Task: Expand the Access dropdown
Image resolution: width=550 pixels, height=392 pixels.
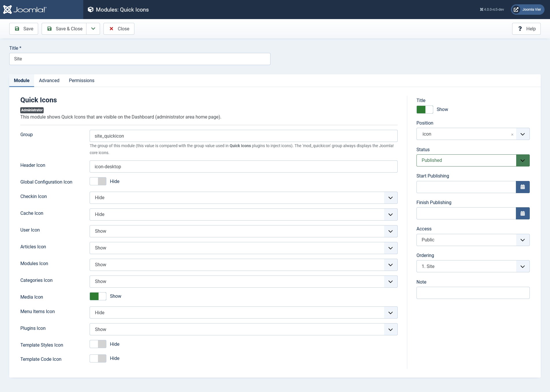Action: (473, 240)
